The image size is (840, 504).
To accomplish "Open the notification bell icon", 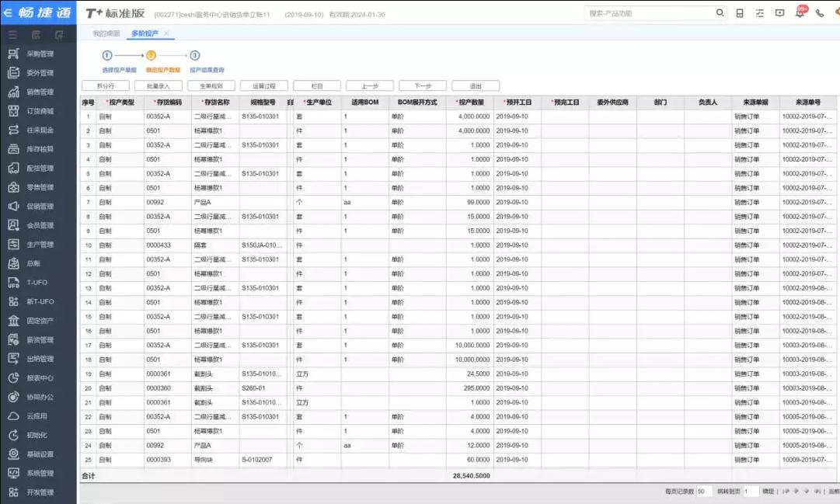I will click(800, 13).
